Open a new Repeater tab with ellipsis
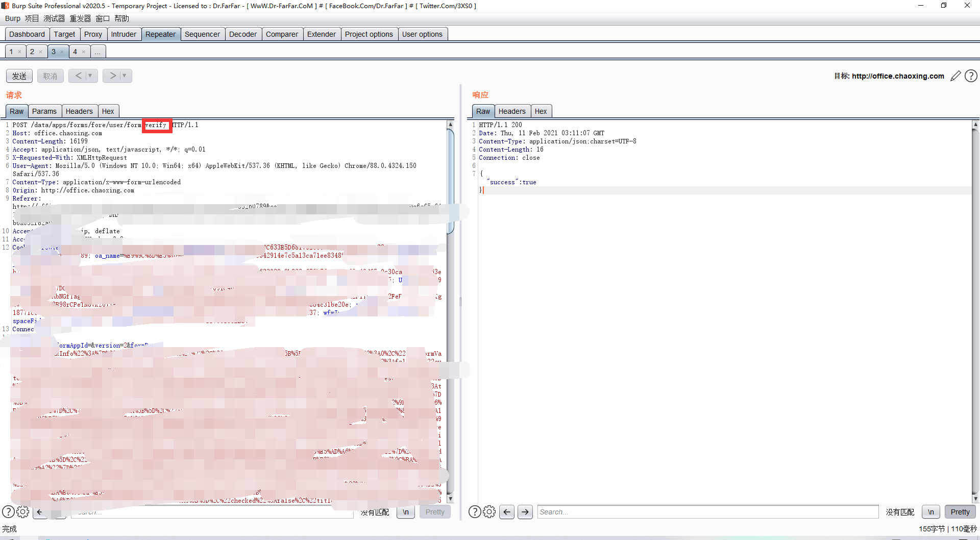The height and width of the screenshot is (540, 980). pyautogui.click(x=97, y=52)
